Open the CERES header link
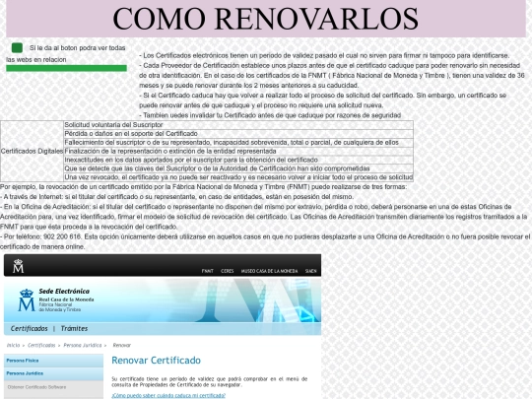Image resolution: width=532 pixels, height=399 pixels. point(227,271)
